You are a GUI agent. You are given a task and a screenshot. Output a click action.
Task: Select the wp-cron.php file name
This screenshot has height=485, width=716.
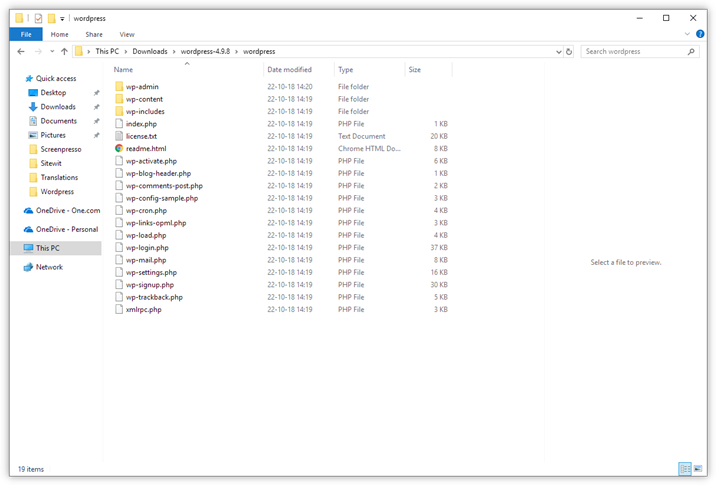(x=146, y=211)
